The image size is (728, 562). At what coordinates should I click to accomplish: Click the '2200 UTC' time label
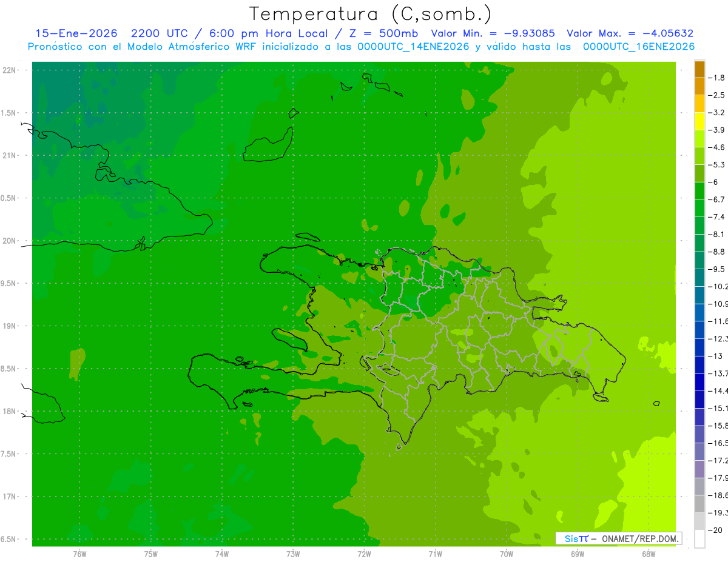pos(160,33)
